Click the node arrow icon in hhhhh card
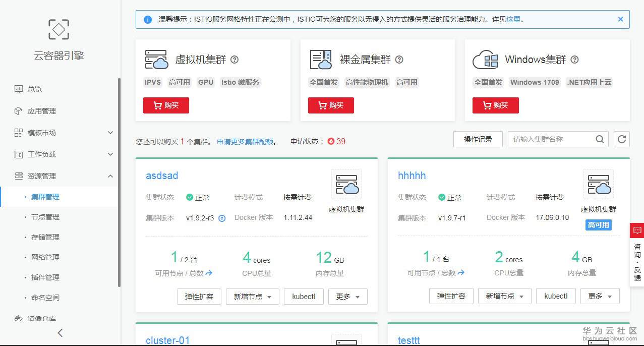 [461, 273]
